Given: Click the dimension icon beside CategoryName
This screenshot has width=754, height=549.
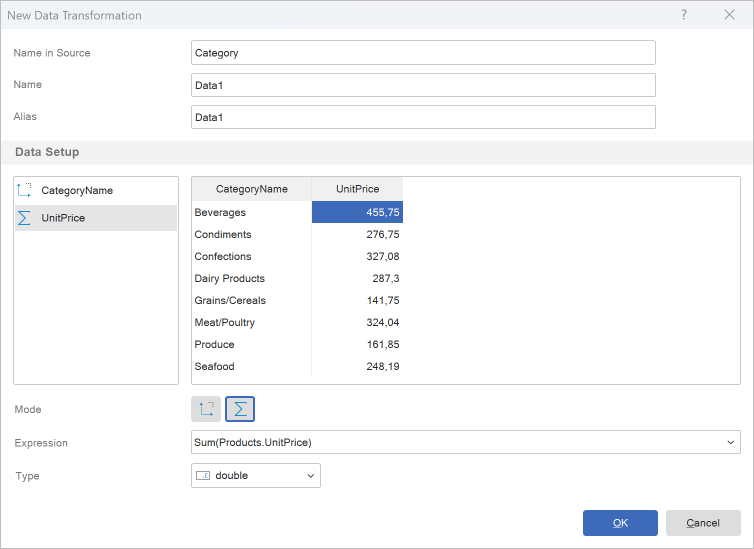Looking at the screenshot, I should 25,190.
